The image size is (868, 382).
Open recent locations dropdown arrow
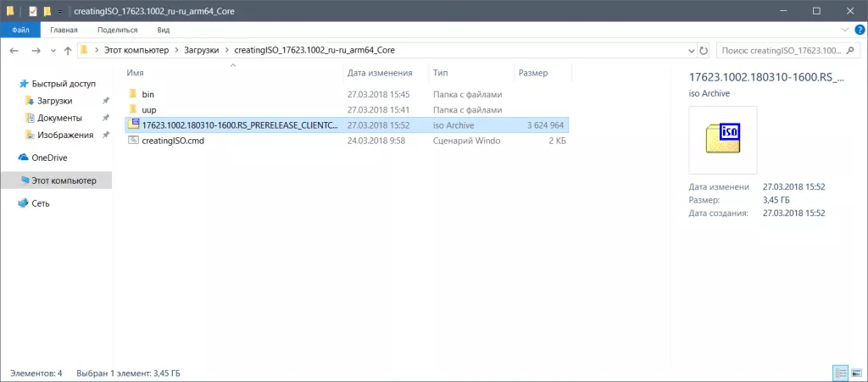tap(53, 51)
